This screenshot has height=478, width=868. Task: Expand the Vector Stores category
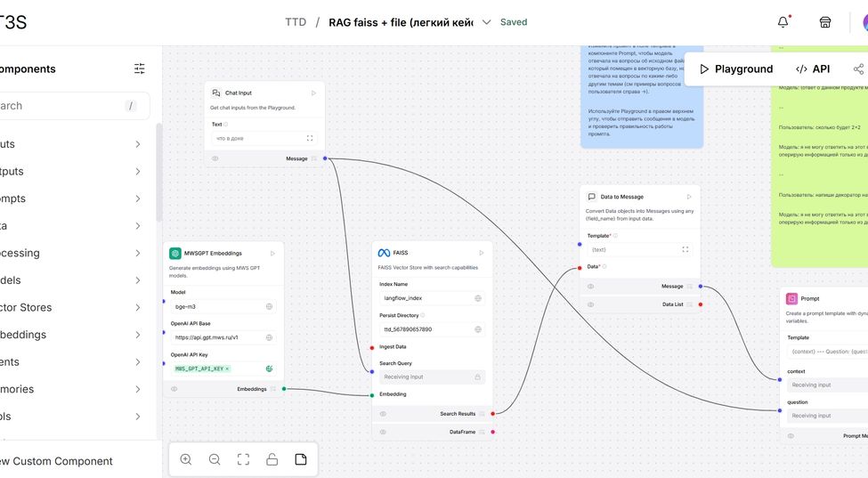(x=138, y=307)
